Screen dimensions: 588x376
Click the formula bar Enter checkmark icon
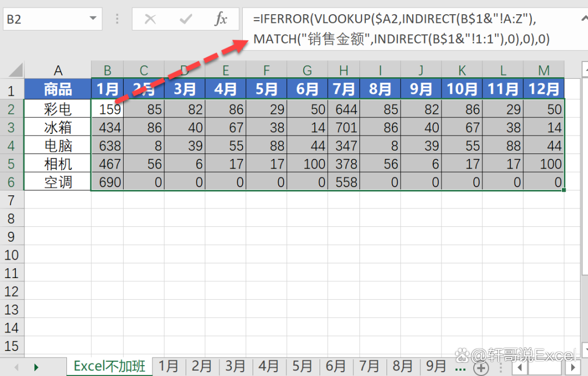186,19
